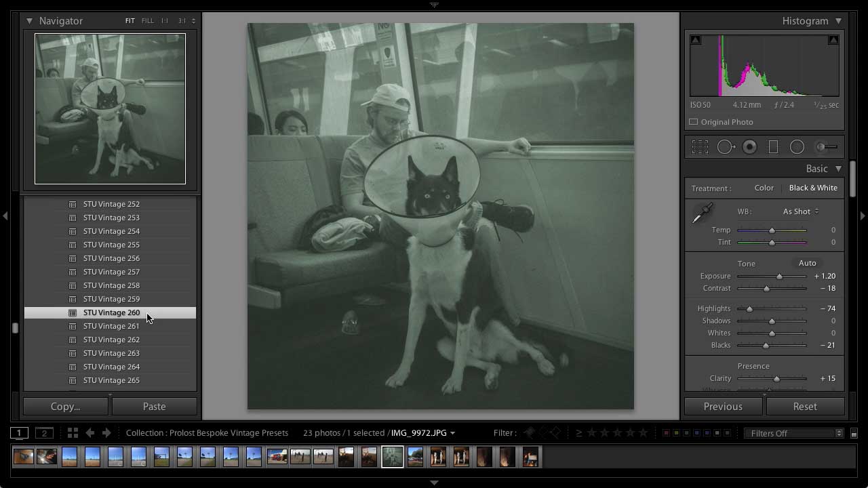The image size is (868, 488).
Task: Click the Copy... button
Action: (x=66, y=407)
